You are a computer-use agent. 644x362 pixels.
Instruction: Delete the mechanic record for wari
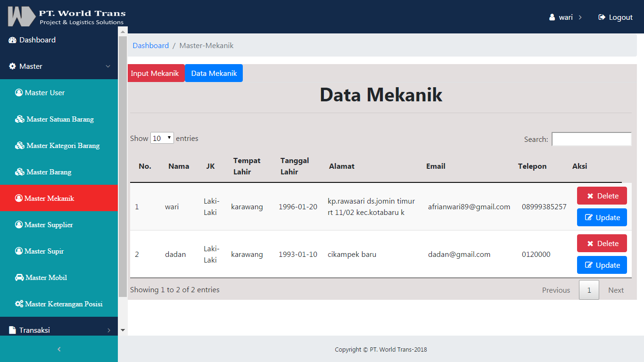tap(602, 196)
